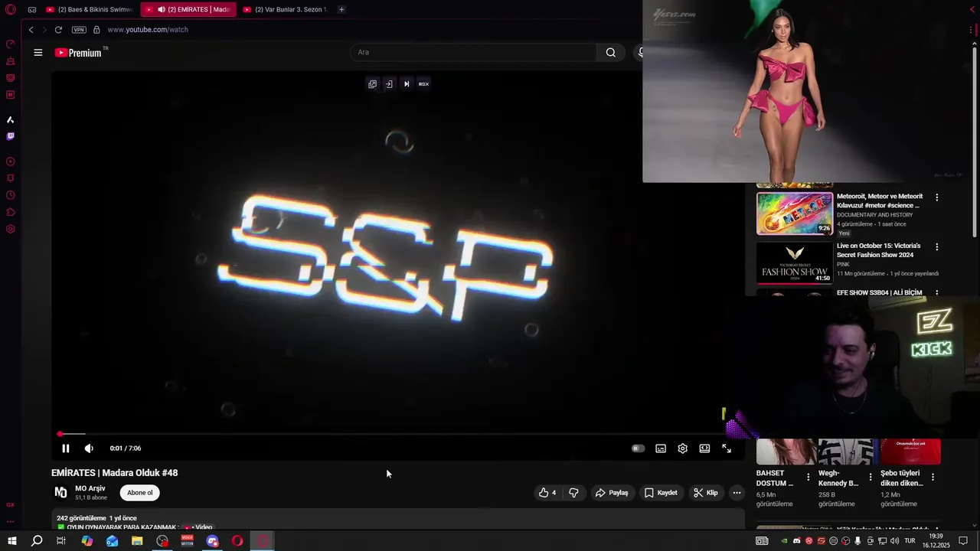Open Opera browser taskbar icon

pos(237,541)
